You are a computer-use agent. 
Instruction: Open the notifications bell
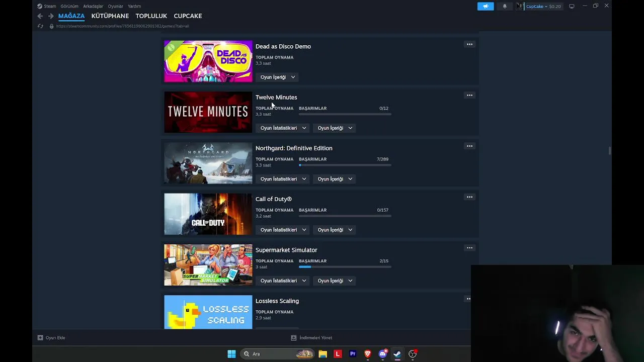[505, 6]
